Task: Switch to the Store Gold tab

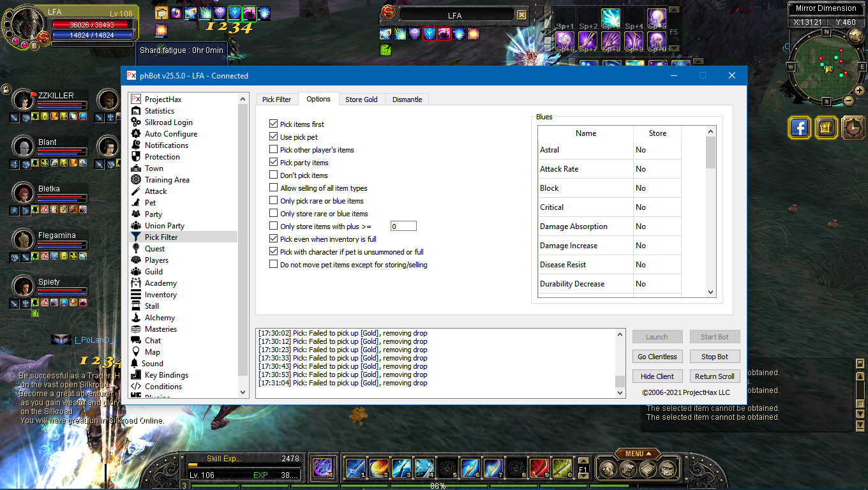Action: 361,100
